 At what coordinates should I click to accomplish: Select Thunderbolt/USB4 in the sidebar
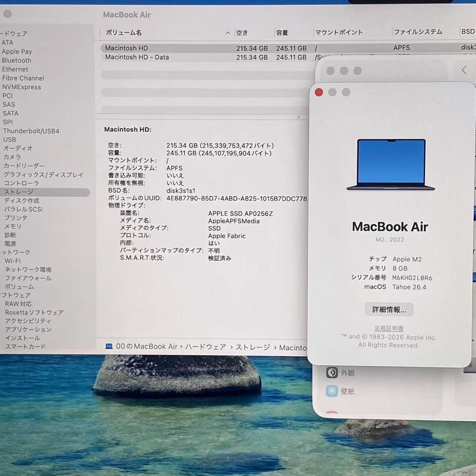[x=31, y=131]
